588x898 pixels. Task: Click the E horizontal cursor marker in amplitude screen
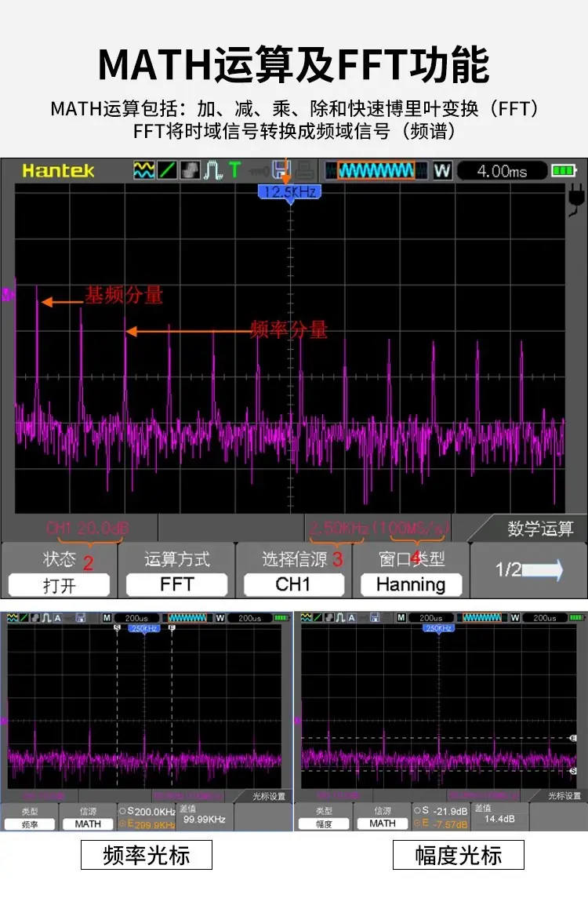[573, 738]
